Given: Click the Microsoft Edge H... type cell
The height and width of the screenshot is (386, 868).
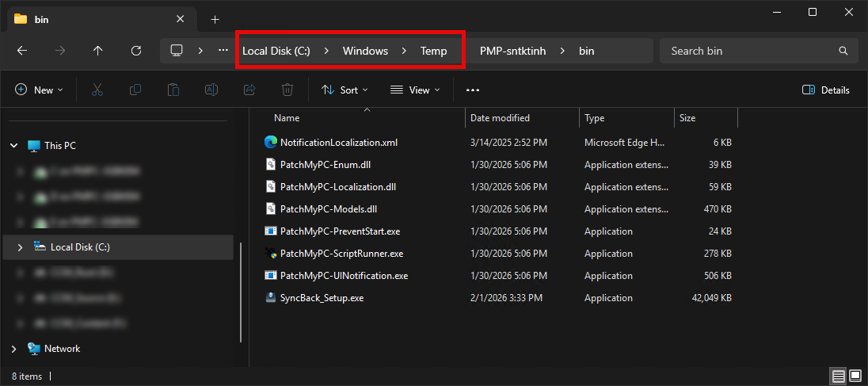Looking at the screenshot, I should 624,143.
